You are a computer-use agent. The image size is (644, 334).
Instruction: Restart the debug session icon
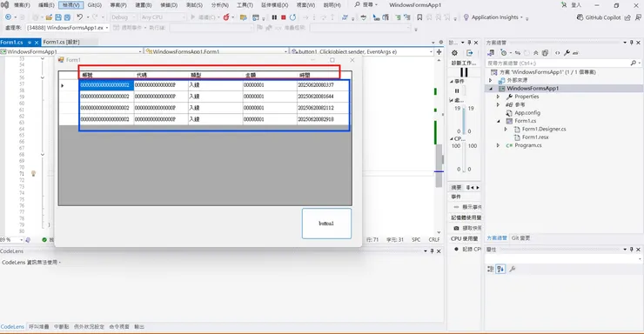[292, 17]
